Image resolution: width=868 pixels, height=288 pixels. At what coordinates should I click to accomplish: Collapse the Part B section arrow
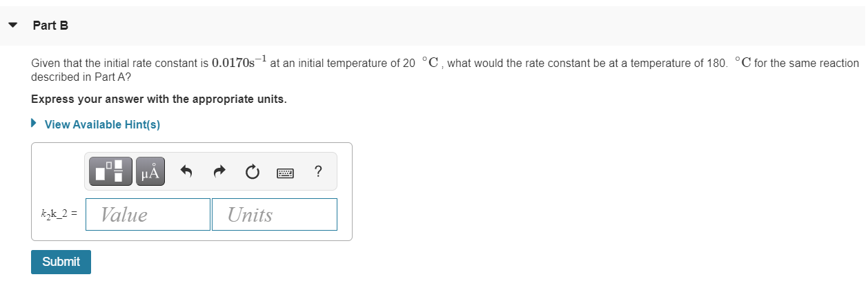(12, 25)
